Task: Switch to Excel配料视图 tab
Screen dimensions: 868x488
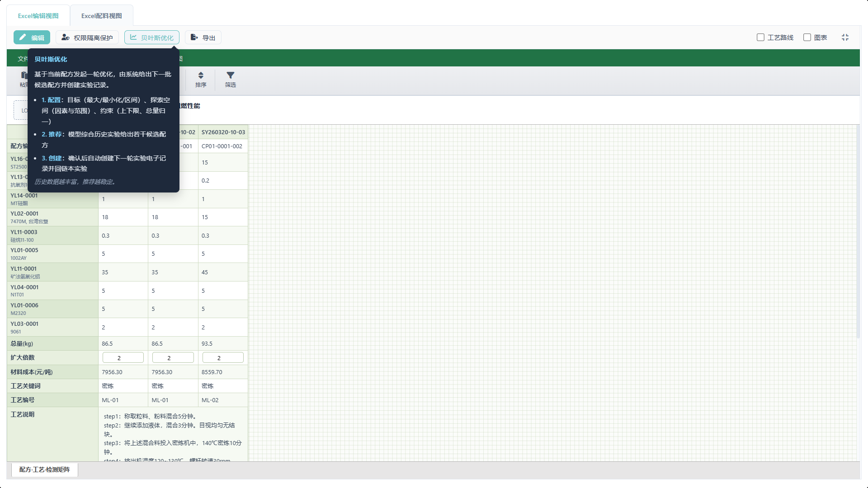Action: [x=102, y=16]
